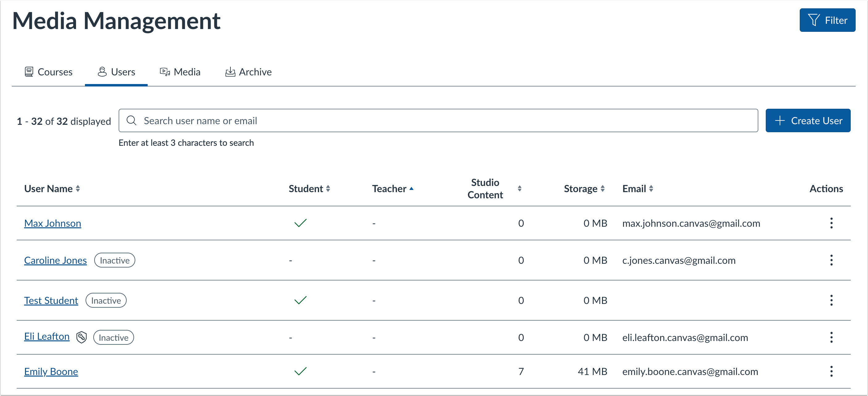
Task: Click the search magnifying glass icon
Action: [x=131, y=120]
